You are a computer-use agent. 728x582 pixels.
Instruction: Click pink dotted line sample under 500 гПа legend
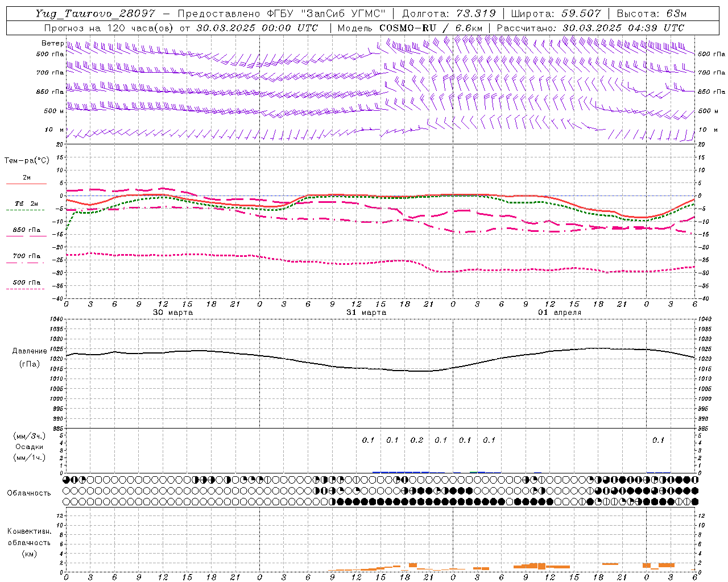(x=25, y=289)
